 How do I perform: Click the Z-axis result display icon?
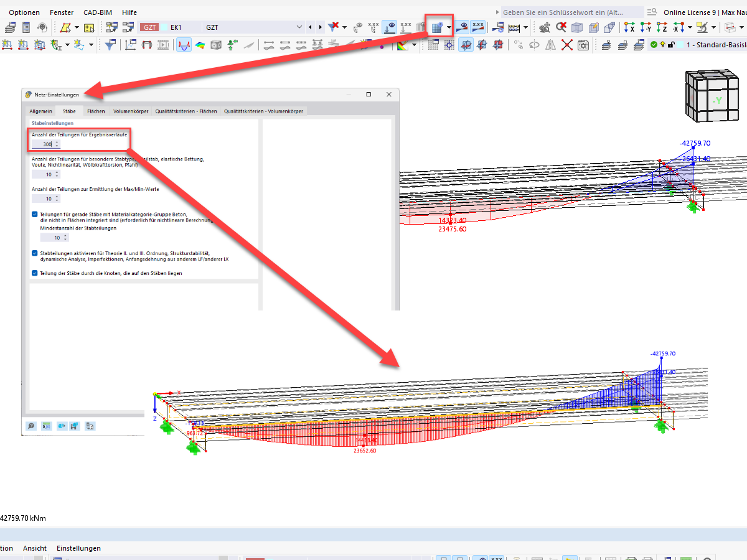(x=660, y=27)
